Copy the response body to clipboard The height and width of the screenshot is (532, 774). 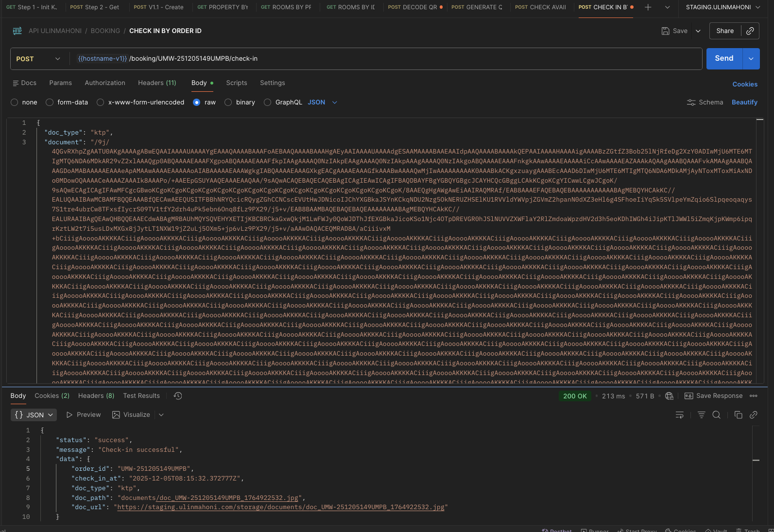pos(738,415)
